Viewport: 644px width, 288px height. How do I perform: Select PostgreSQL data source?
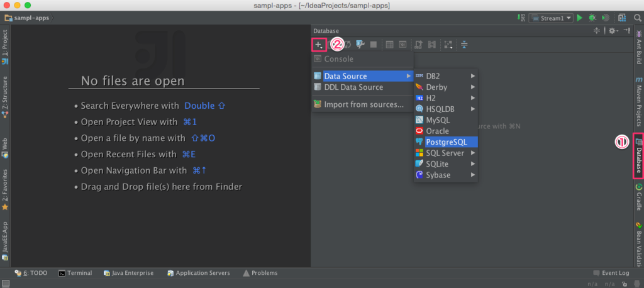(x=446, y=141)
